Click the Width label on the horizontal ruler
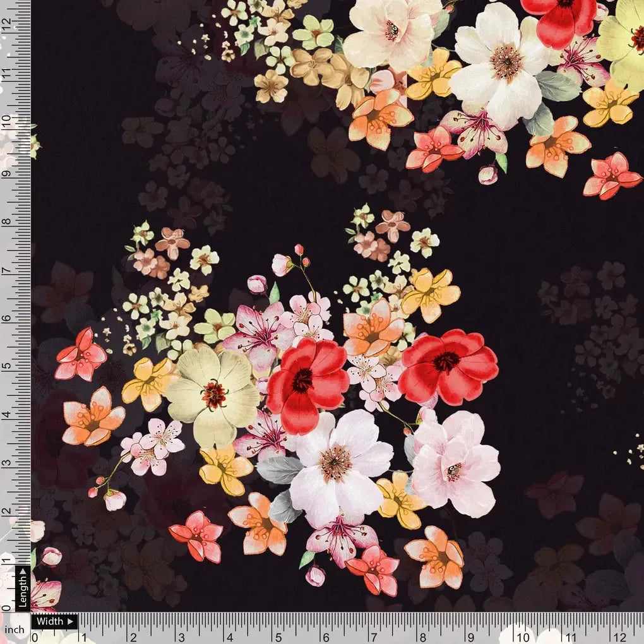The width and height of the screenshot is (644, 644). [x=51, y=621]
